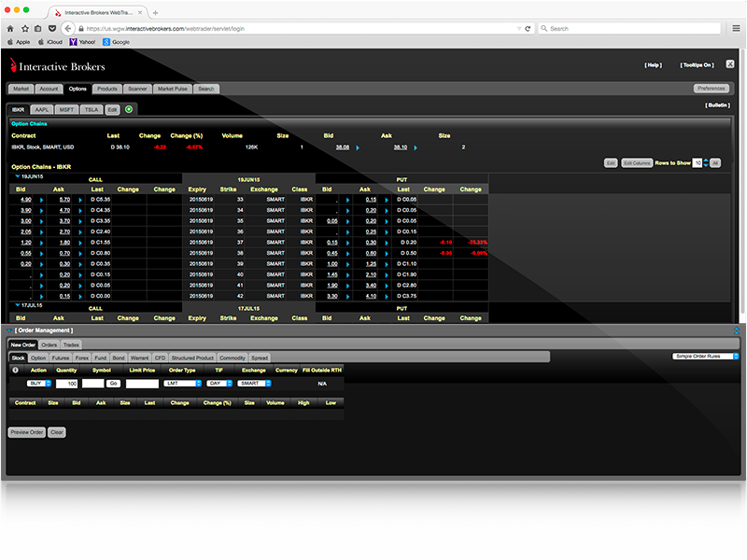This screenshot has height=560, width=747.
Task: Adjust Rows to Show stepper arrows
Action: pyautogui.click(x=706, y=162)
